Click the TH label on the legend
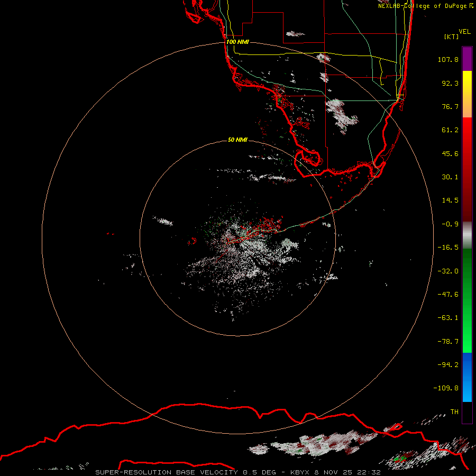This screenshot has height=476, width=476. (x=454, y=412)
